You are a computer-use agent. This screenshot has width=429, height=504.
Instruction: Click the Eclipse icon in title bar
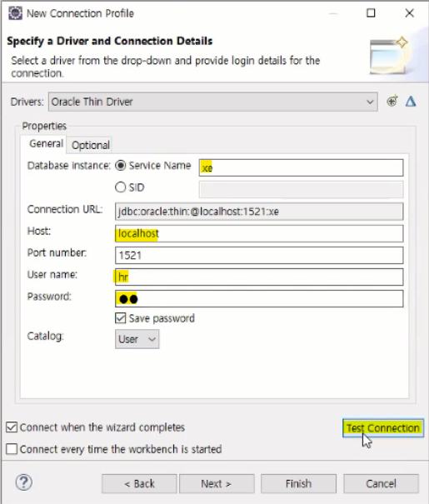pyautogui.click(x=15, y=13)
